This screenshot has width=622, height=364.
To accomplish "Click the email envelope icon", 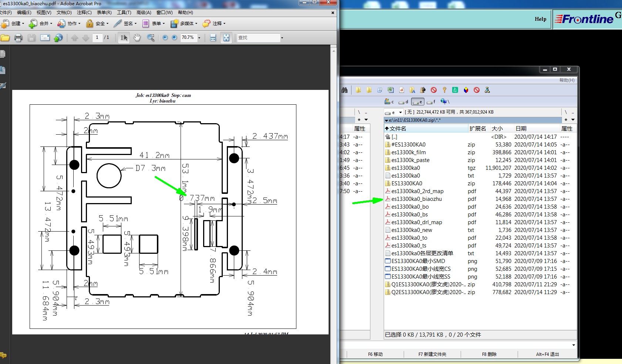I will pyautogui.click(x=45, y=38).
